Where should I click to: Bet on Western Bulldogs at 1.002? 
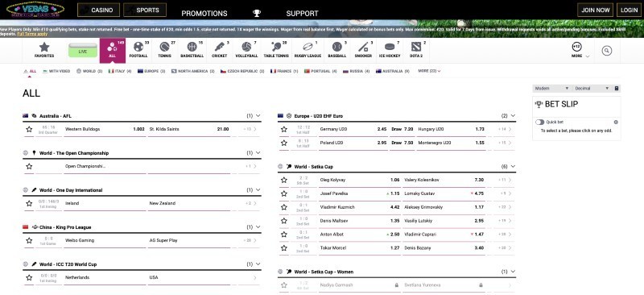click(x=105, y=129)
